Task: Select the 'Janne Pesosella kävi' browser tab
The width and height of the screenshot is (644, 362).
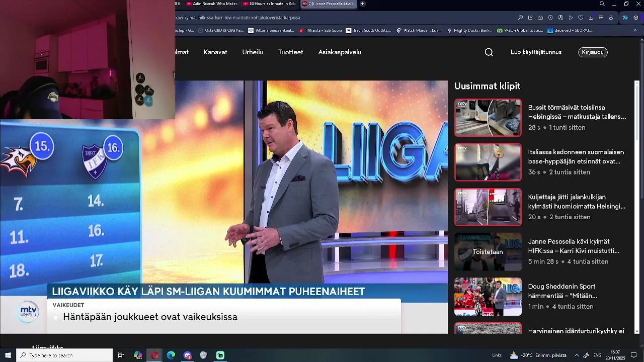Action: (x=329, y=4)
